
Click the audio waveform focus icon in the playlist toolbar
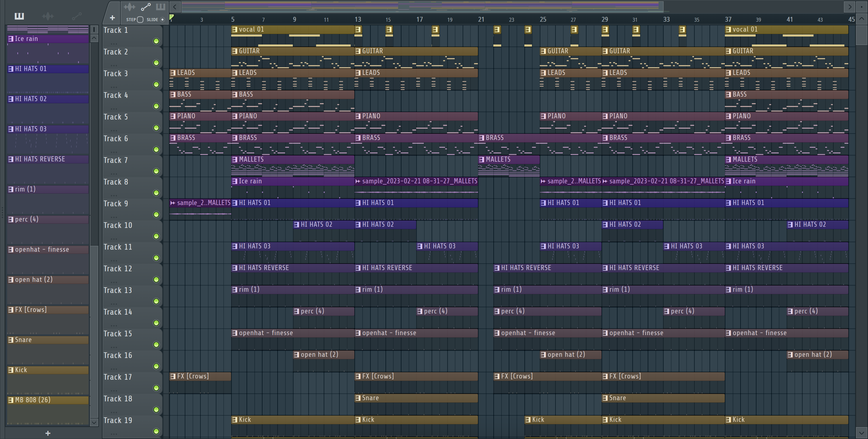coord(129,7)
